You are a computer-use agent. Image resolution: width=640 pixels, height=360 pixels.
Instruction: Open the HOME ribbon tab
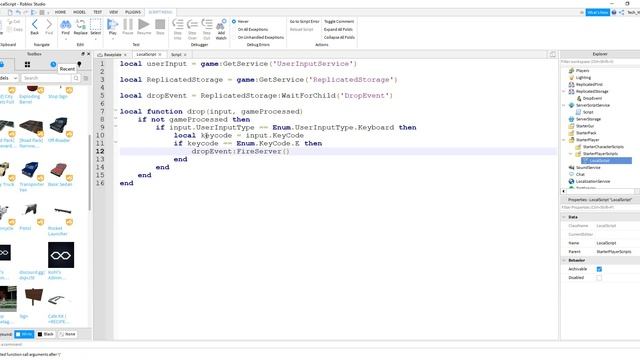(60, 12)
